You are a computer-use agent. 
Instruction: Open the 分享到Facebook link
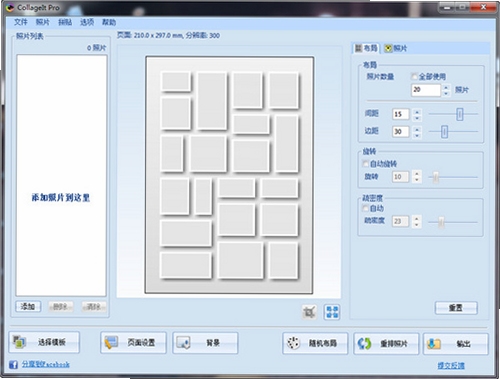(46, 364)
